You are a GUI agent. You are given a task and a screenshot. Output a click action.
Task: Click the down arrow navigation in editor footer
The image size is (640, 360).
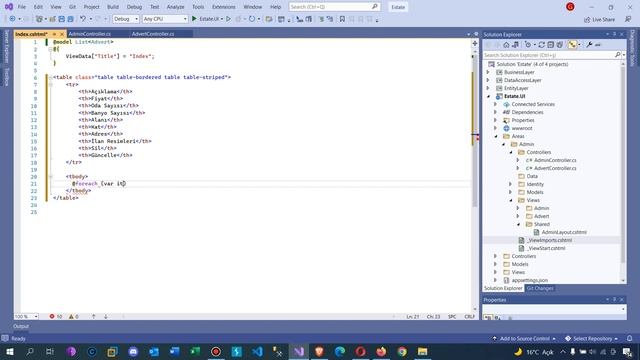tap(106, 316)
